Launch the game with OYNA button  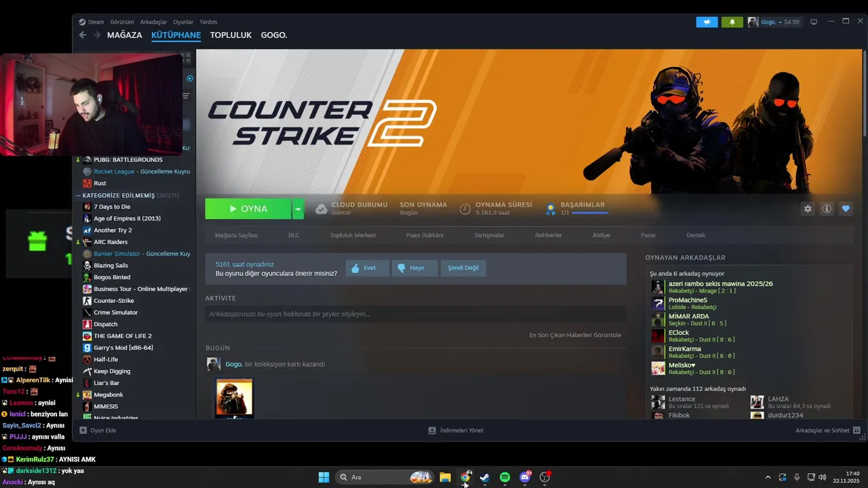click(248, 209)
